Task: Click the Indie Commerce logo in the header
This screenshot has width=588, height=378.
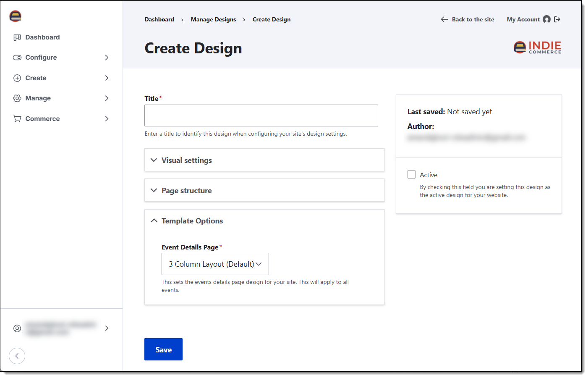Action: point(537,47)
